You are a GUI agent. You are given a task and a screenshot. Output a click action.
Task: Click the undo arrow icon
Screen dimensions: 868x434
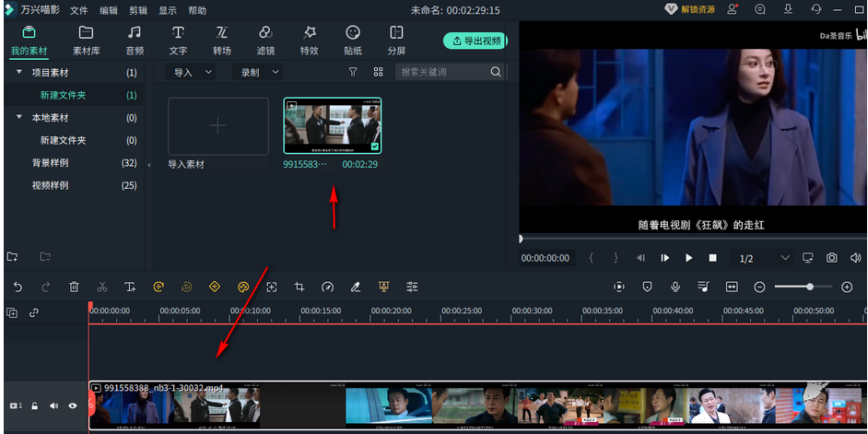(18, 287)
